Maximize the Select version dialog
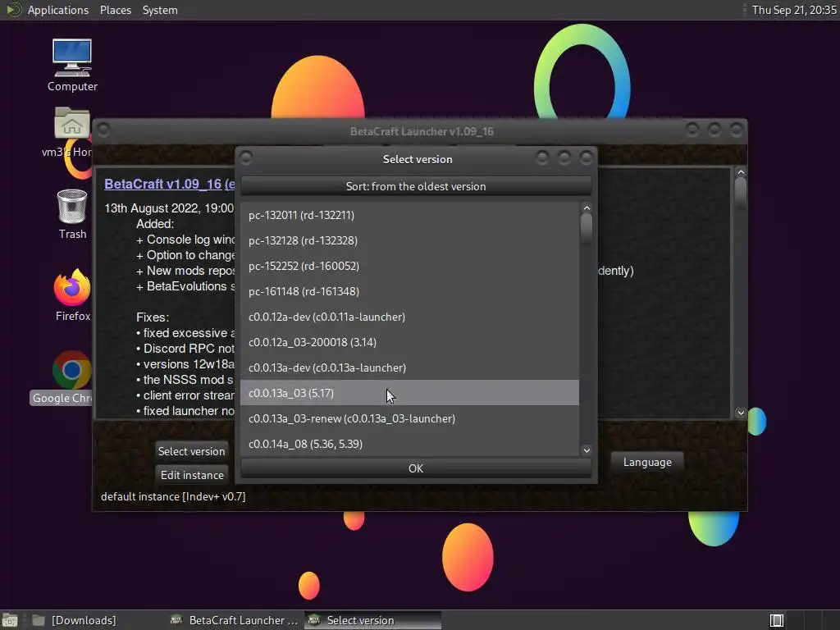 [x=564, y=157]
